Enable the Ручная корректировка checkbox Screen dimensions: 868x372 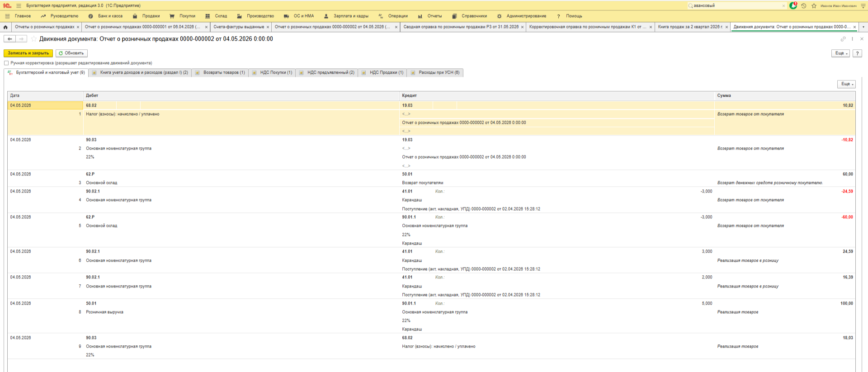pos(6,63)
